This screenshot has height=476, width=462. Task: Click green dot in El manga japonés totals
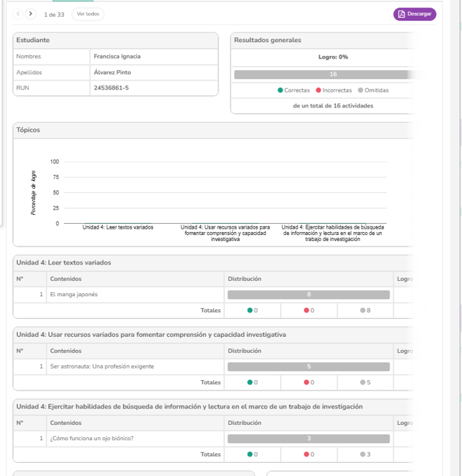pyautogui.click(x=250, y=311)
